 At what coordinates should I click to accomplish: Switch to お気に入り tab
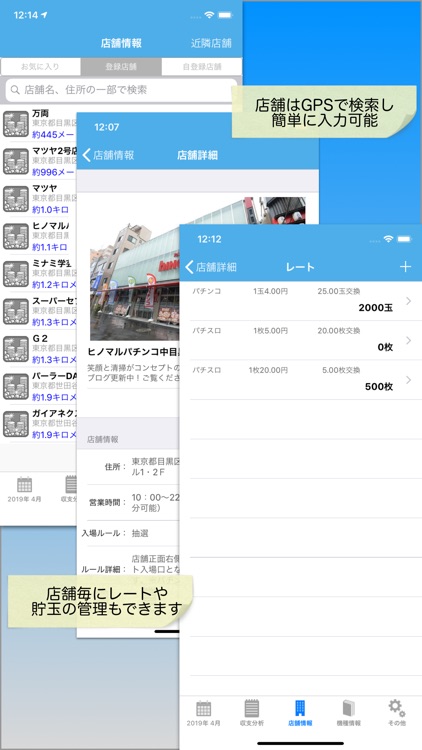click(41, 67)
